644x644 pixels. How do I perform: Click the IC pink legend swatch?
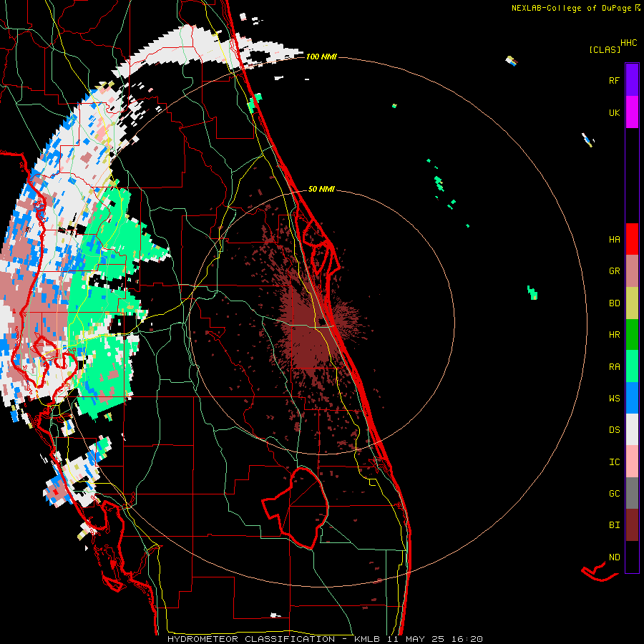632,462
